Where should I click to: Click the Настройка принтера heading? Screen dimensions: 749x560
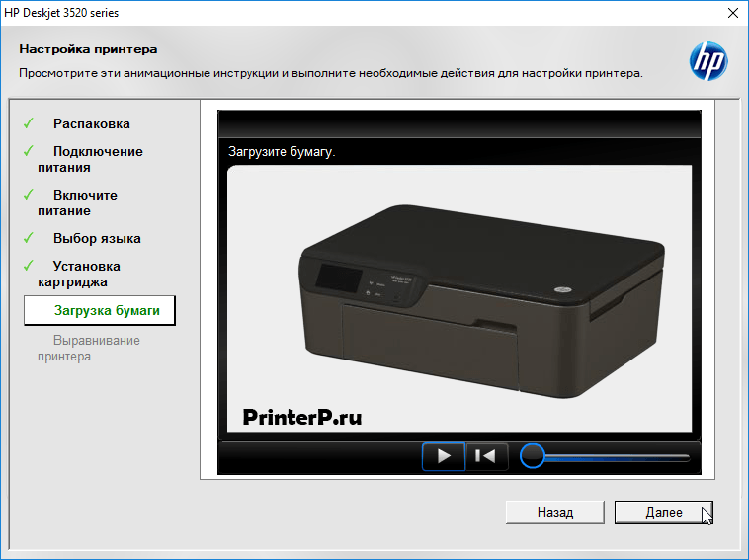click(88, 49)
